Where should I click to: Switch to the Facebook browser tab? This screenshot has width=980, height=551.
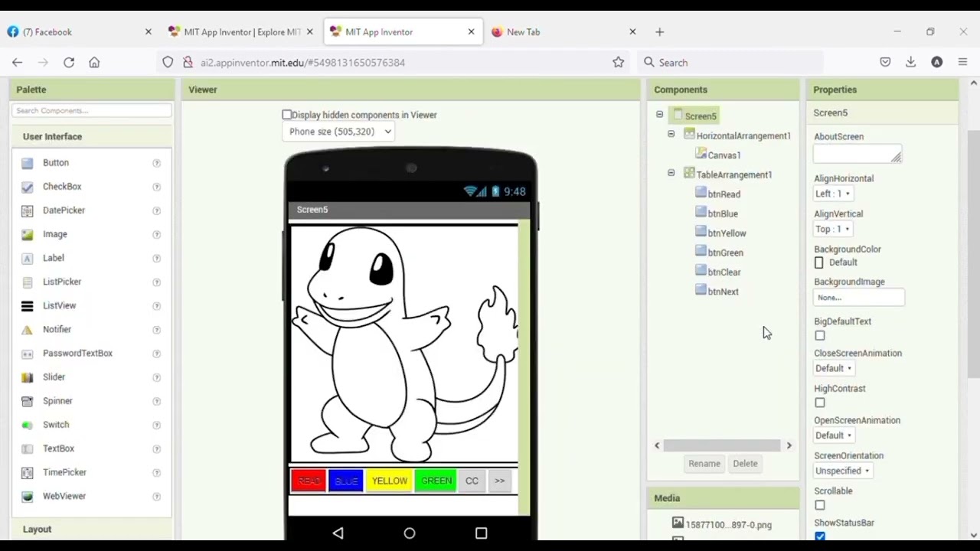80,32
